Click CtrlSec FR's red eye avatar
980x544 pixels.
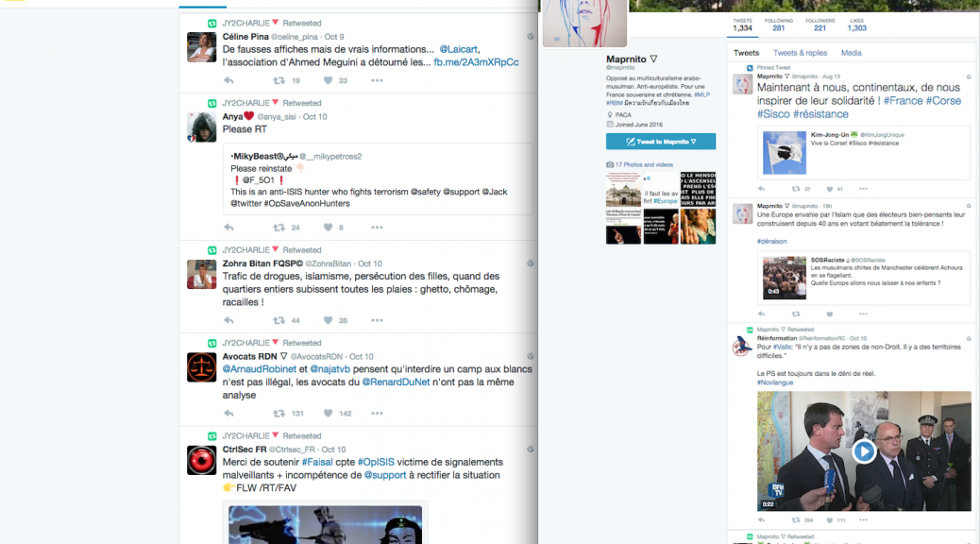201,460
